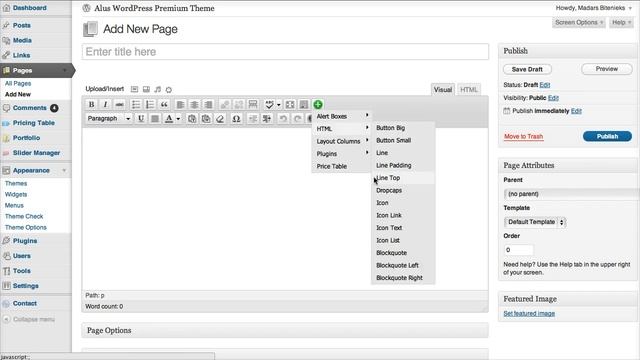Collapse the admin sidebar menu
The width and height of the screenshot is (640, 360).
(29, 319)
